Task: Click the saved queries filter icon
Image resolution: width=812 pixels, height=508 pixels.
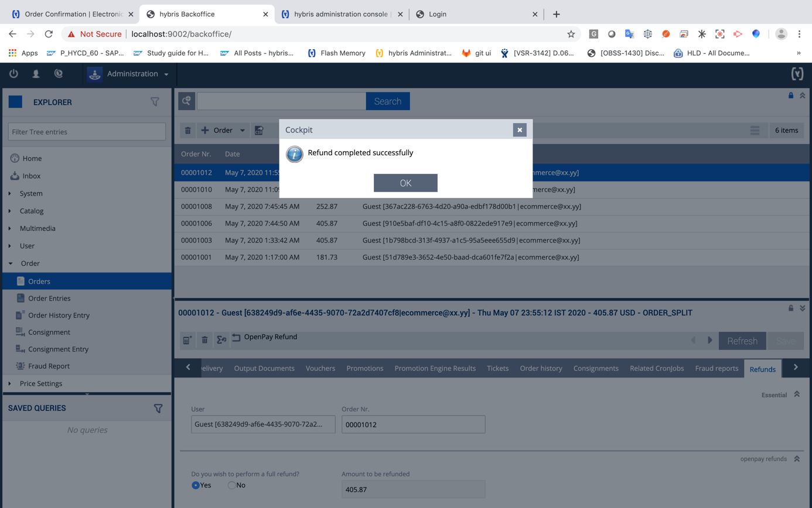Action: click(158, 408)
